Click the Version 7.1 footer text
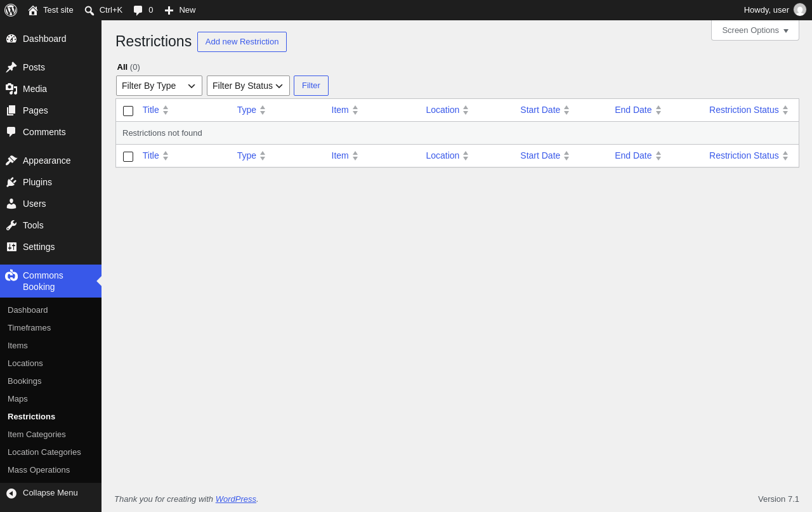 [x=778, y=499]
